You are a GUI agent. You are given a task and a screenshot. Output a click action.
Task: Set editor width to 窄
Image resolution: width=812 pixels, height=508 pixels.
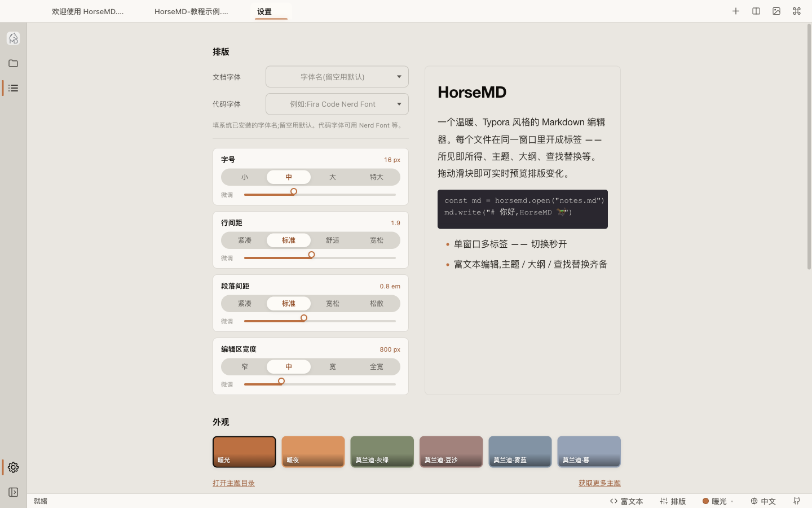(x=245, y=367)
